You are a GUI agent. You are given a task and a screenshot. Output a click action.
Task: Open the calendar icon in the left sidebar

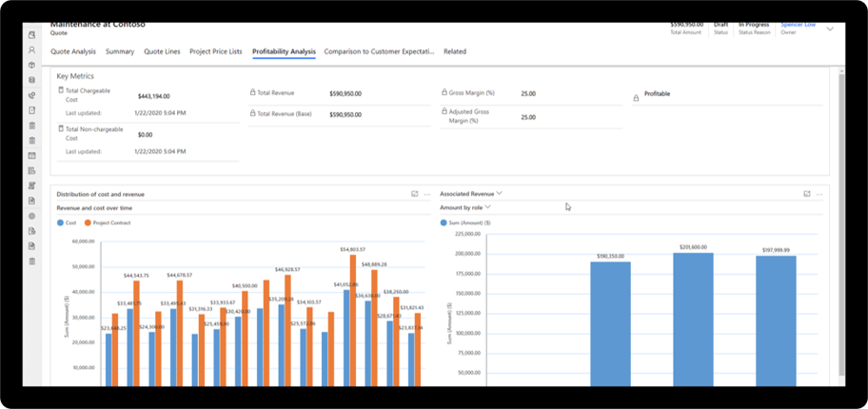click(x=32, y=156)
